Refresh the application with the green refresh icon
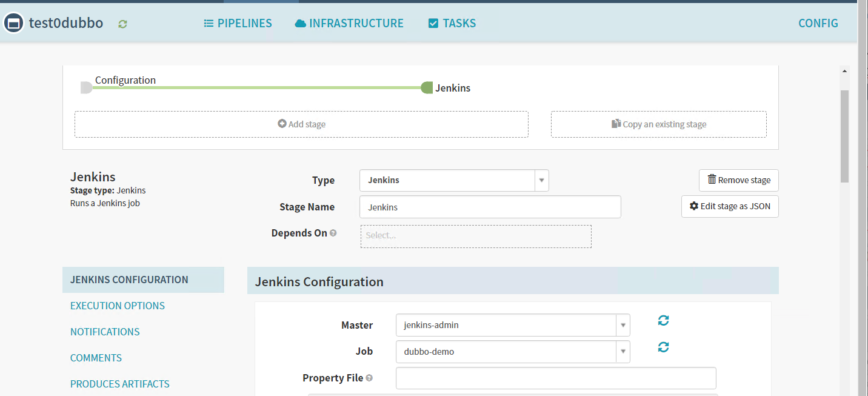The width and height of the screenshot is (868, 396). click(x=123, y=24)
